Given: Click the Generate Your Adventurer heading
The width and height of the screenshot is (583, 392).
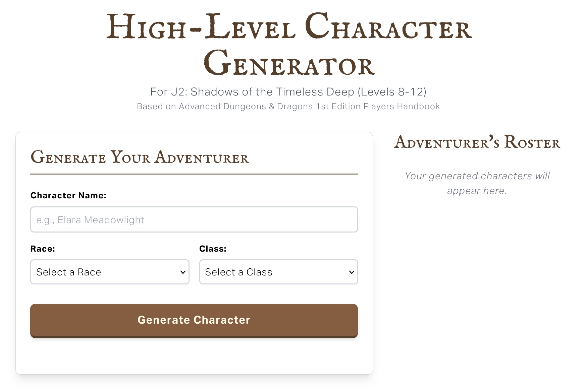Looking at the screenshot, I should 140,157.
